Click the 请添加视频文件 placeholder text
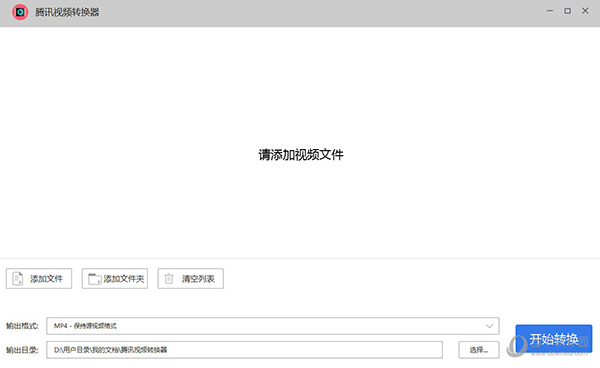Viewport: 600px width, 368px height. (x=301, y=155)
